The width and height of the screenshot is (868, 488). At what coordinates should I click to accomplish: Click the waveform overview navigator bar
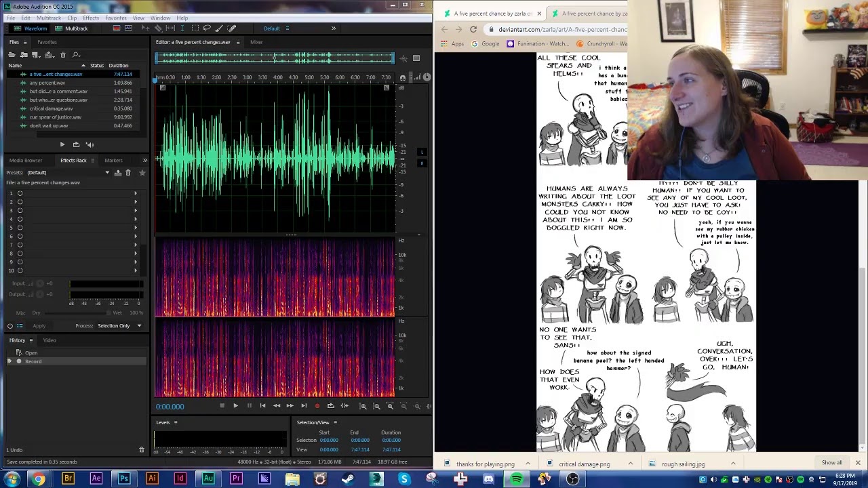point(275,58)
